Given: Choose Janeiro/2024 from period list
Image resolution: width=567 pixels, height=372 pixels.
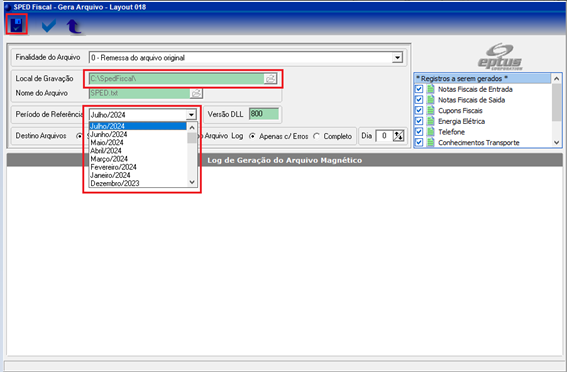Looking at the screenshot, I should pyautogui.click(x=138, y=175).
